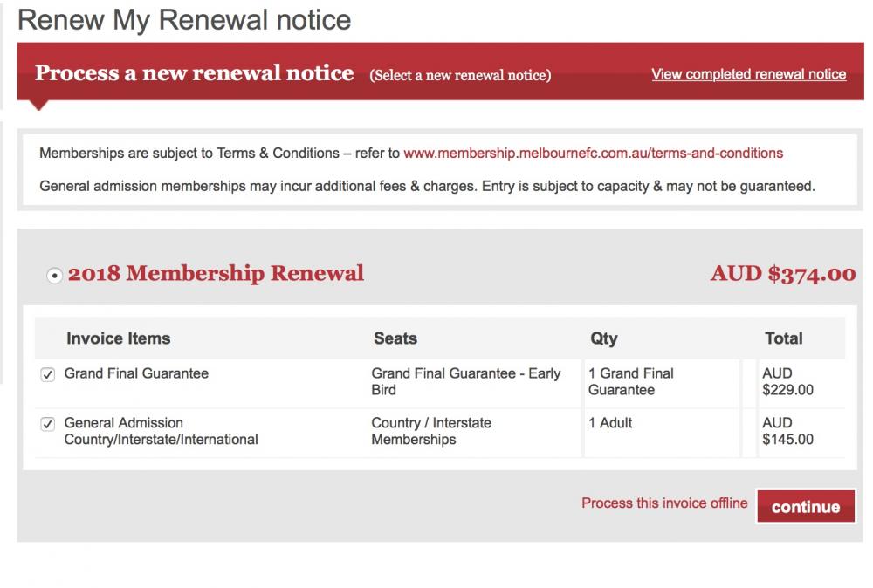Open the membership terms-and-conditions URL
Image resolution: width=873 pixels, height=588 pixels.
point(593,153)
